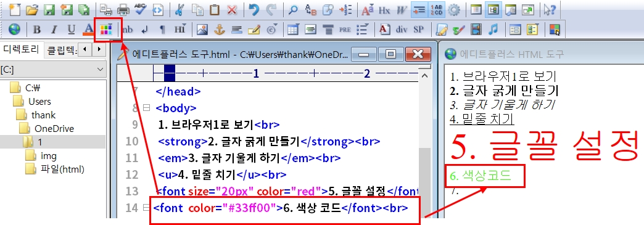Open the color code palette picker
The image size is (644, 225).
pos(106,29)
